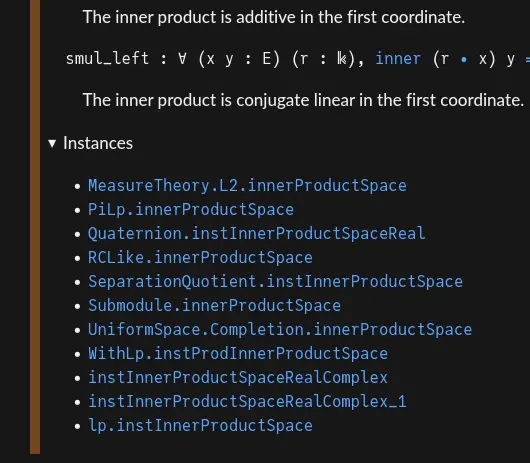Open SeparationQuotient.instInnerProductSpace link
The height and width of the screenshot is (463, 530).
coord(275,282)
